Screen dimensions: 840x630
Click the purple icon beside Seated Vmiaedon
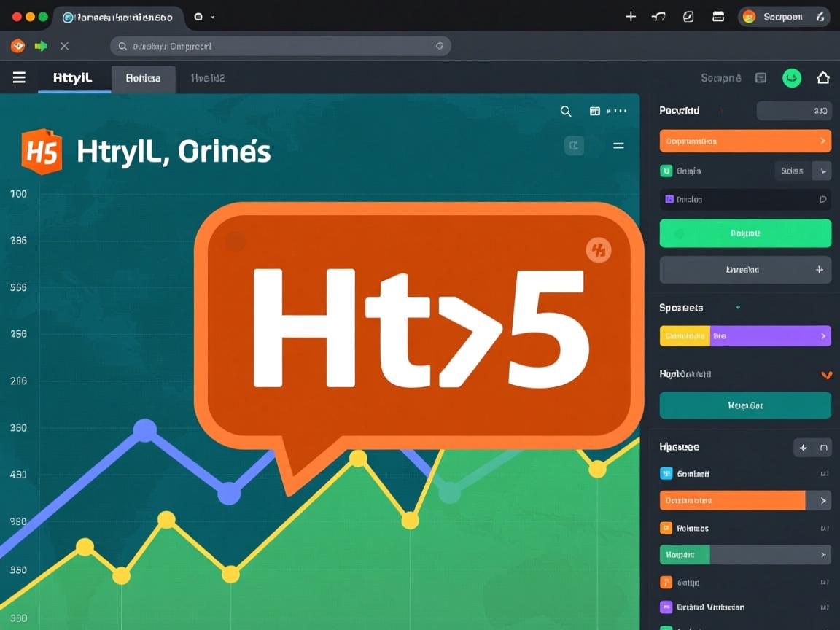[666, 607]
